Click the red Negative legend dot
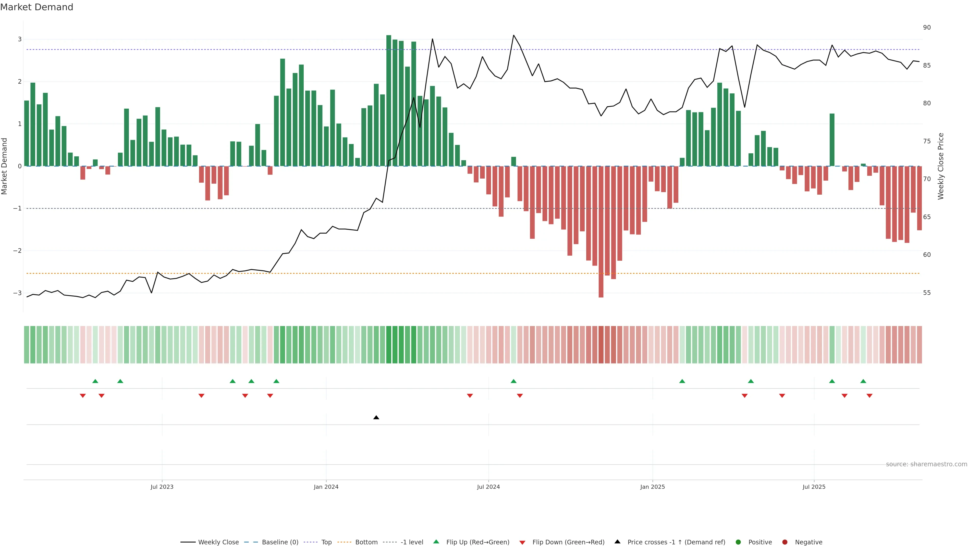980x551 pixels. [x=785, y=542]
